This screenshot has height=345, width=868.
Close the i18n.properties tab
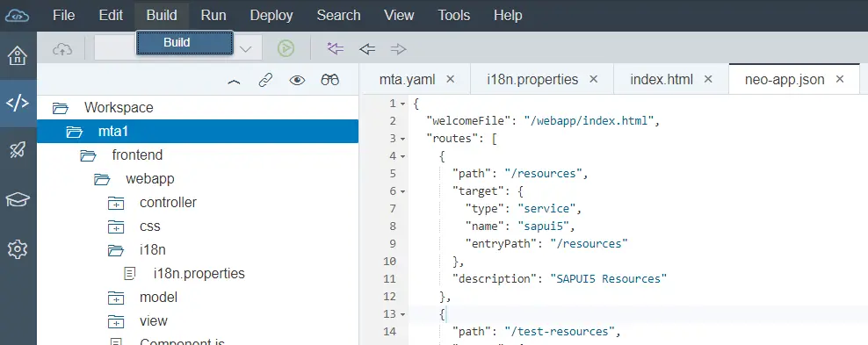pyautogui.click(x=593, y=79)
